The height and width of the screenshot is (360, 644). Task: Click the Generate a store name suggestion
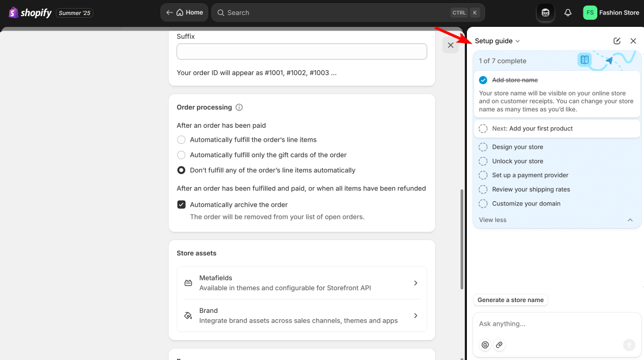(510, 300)
